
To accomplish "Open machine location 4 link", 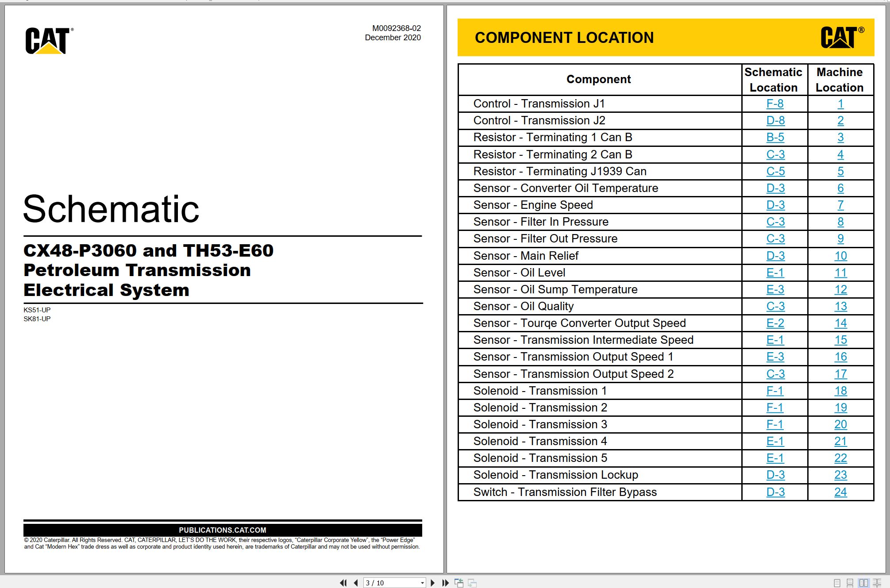I will pos(840,154).
